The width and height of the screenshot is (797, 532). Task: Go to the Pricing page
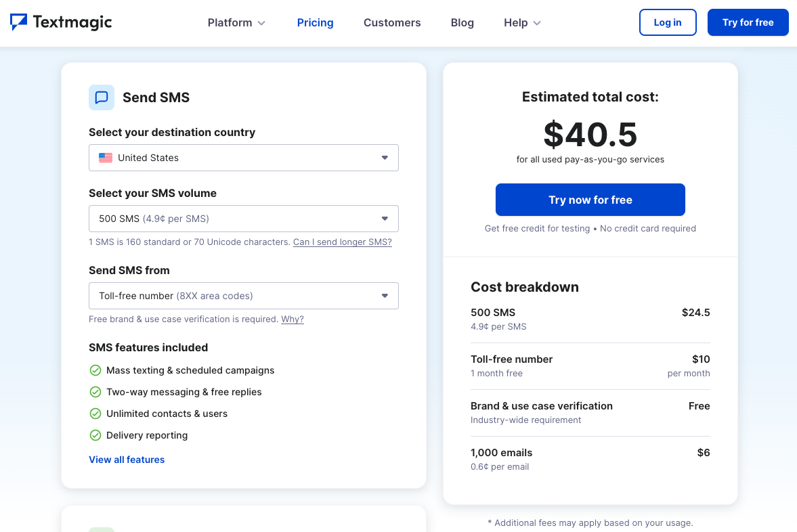[x=315, y=22]
